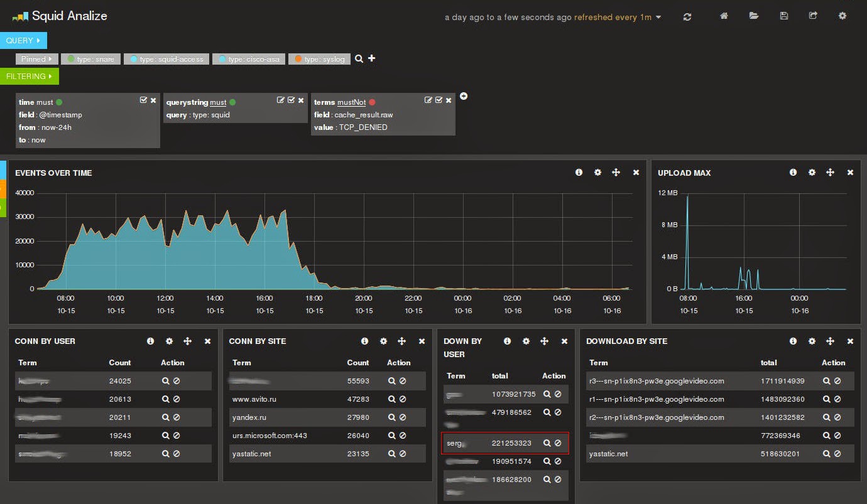Move the Upload Max panel
The image size is (867, 504).
830,172
